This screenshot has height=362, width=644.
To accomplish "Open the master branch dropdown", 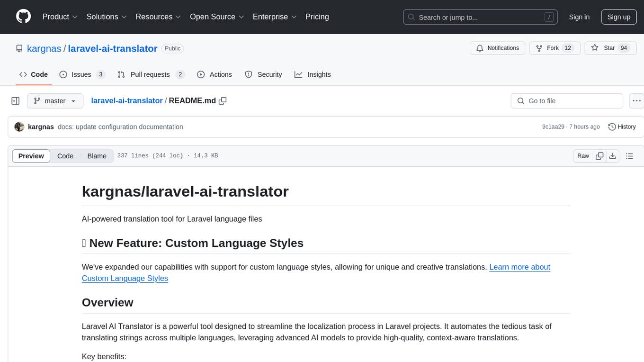I will pos(55,101).
